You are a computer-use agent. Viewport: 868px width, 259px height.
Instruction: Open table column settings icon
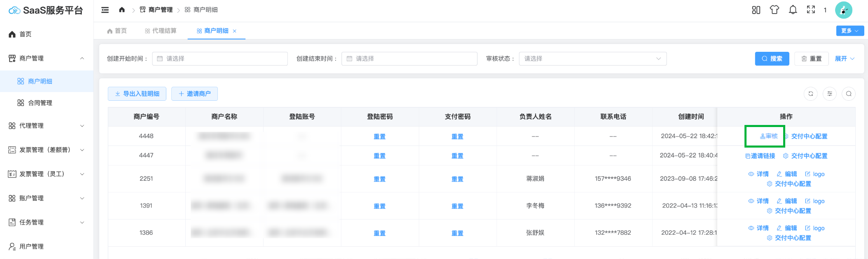tap(829, 94)
